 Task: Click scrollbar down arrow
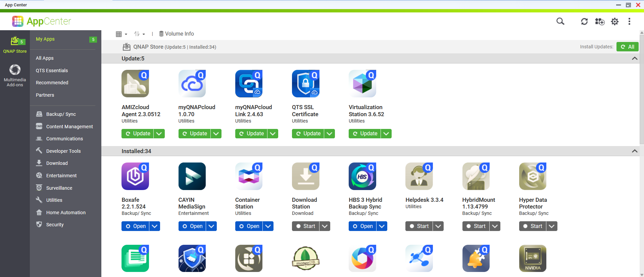[642, 275]
